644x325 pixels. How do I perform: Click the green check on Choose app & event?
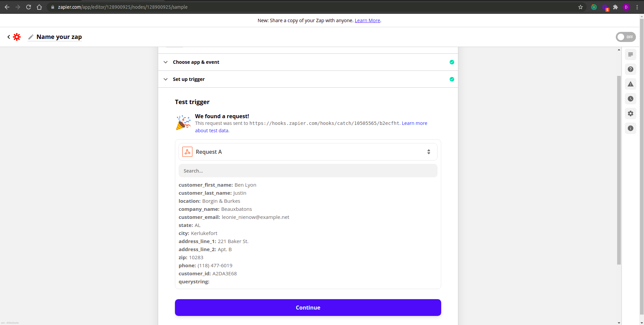[x=452, y=62]
